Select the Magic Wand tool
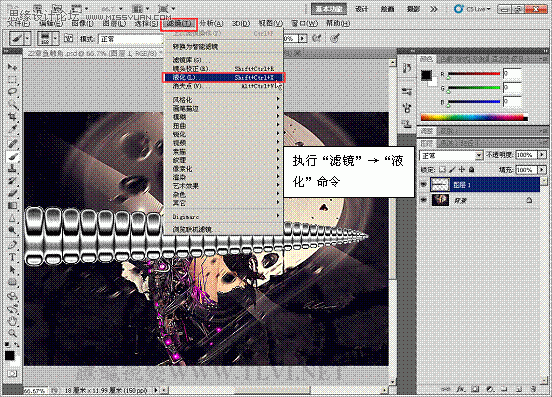The image size is (552, 397). pos(12,105)
